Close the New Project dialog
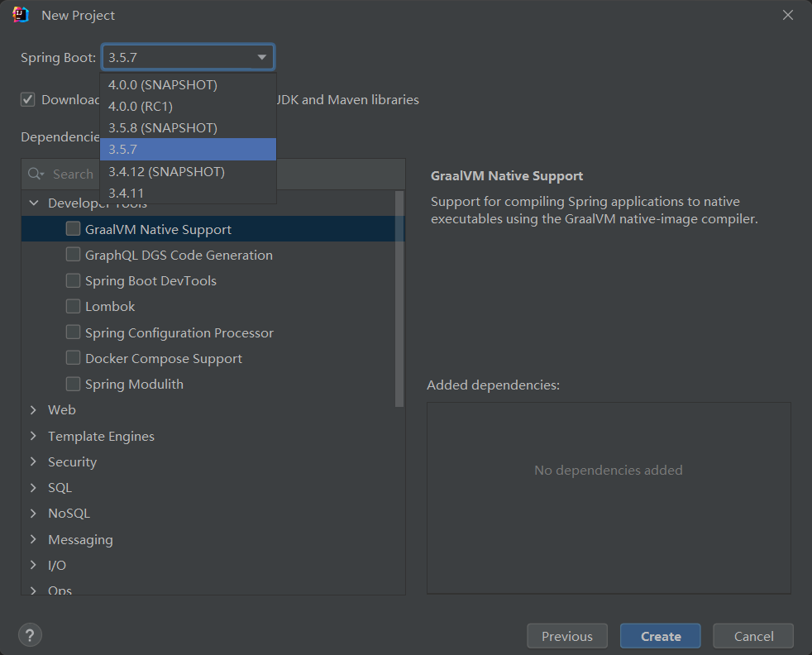Screen dimensions: 812x655 788,15
